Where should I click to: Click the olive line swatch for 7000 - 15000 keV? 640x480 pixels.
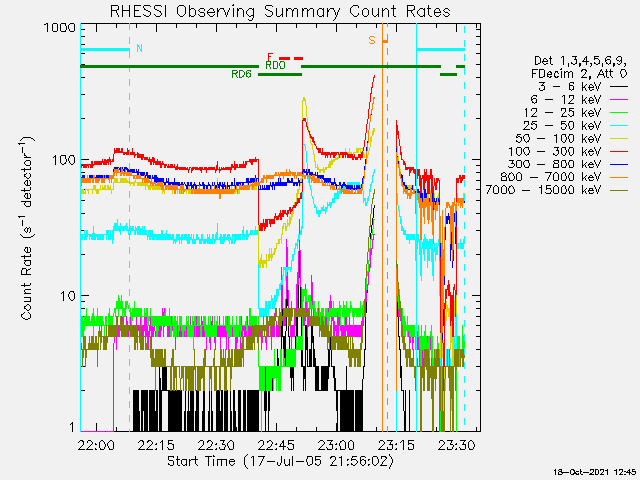pos(619,190)
